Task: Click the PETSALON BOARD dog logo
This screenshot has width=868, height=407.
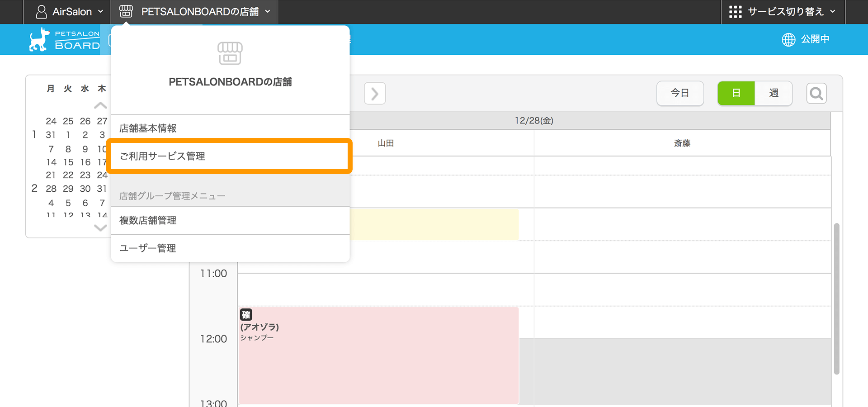Action: click(x=64, y=39)
